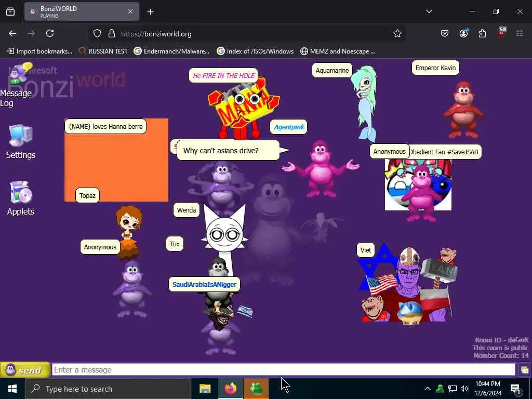
Task: Open the notification center icon
Action: pos(516,389)
